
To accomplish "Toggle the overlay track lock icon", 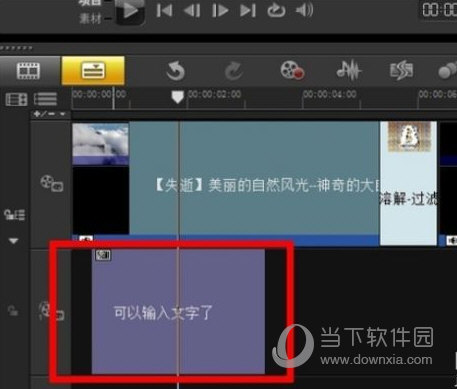I will click(x=13, y=310).
